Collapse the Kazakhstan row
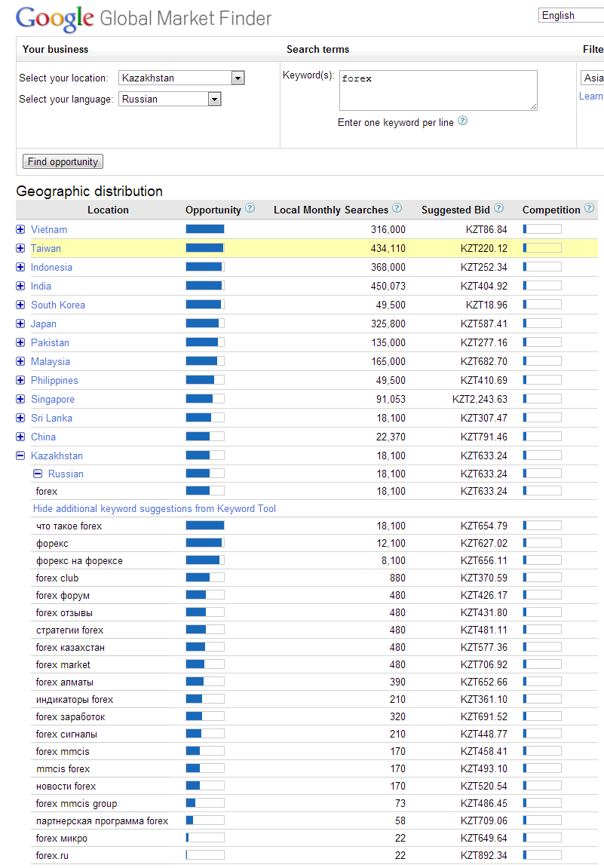 [20, 455]
